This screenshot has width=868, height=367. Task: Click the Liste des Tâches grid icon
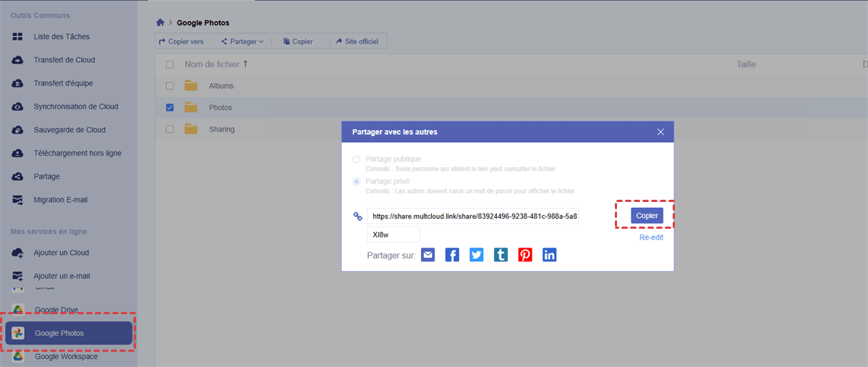tap(18, 37)
